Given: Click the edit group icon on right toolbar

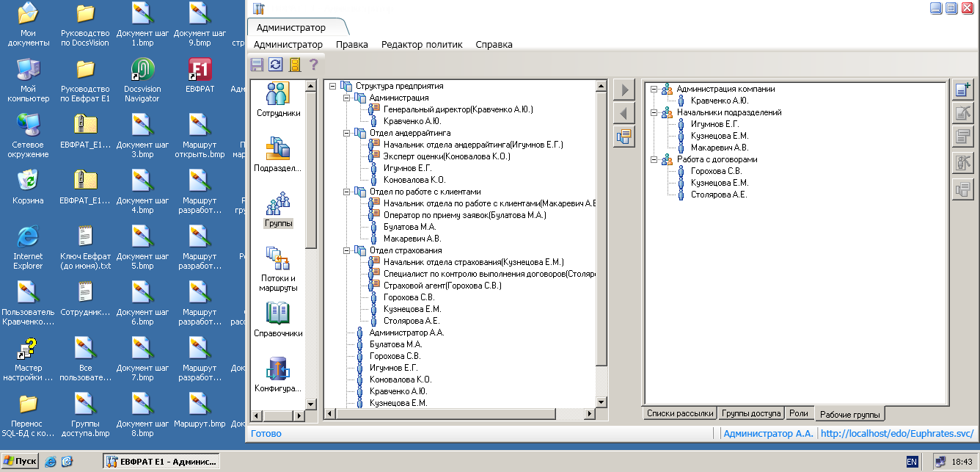Looking at the screenshot, I should coord(962,113).
